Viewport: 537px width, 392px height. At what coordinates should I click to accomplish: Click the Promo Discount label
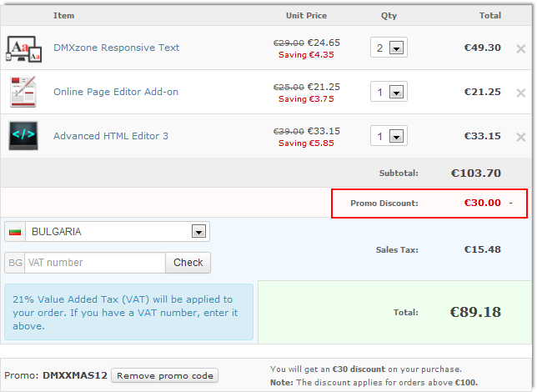click(384, 204)
